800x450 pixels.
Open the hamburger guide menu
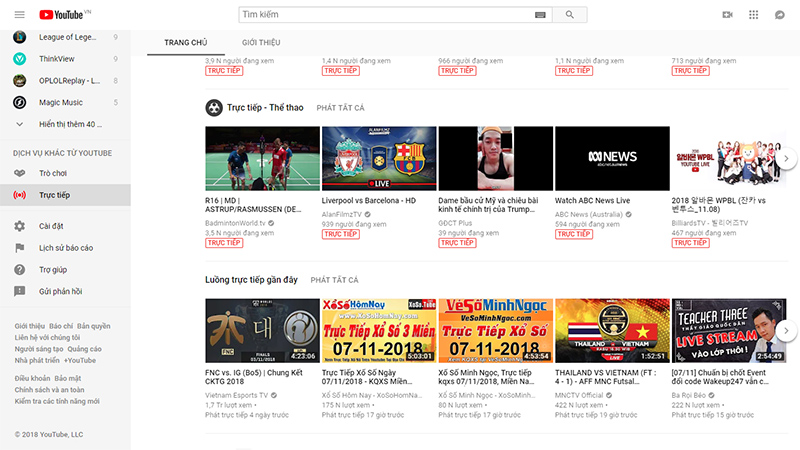[x=19, y=14]
